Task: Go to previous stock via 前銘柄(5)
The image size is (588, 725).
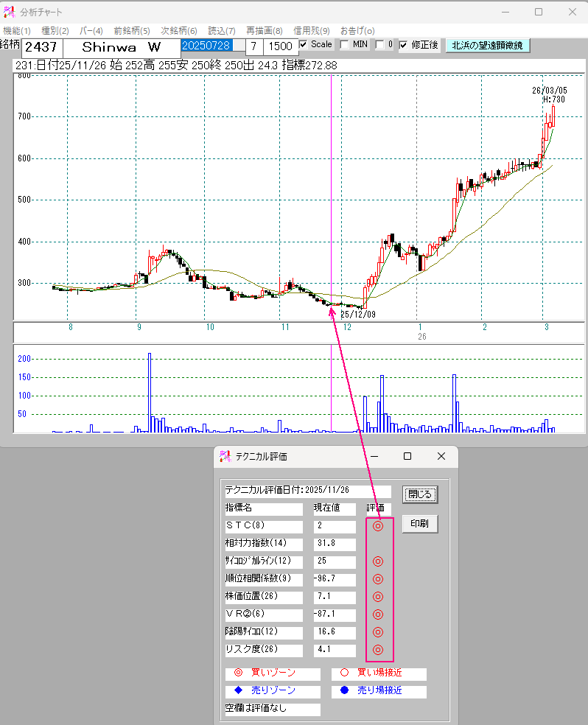Action: [x=132, y=31]
